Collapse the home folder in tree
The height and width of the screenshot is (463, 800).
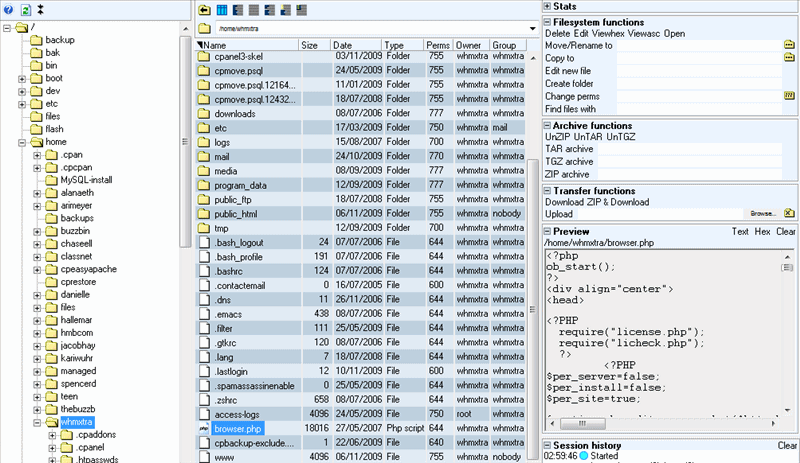22,143
